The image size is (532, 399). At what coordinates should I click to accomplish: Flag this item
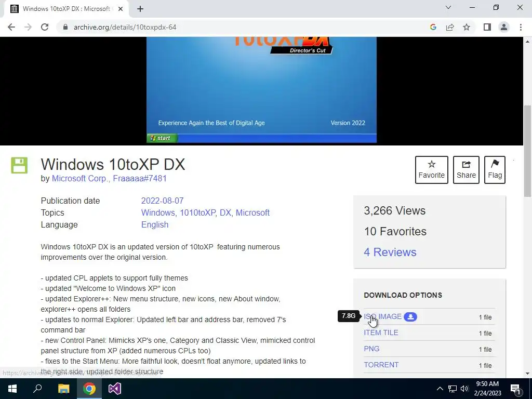pyautogui.click(x=495, y=170)
